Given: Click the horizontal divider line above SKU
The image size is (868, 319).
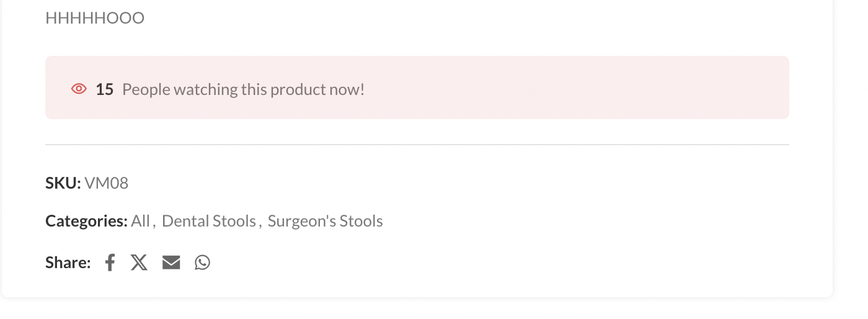Looking at the screenshot, I should [x=417, y=145].
